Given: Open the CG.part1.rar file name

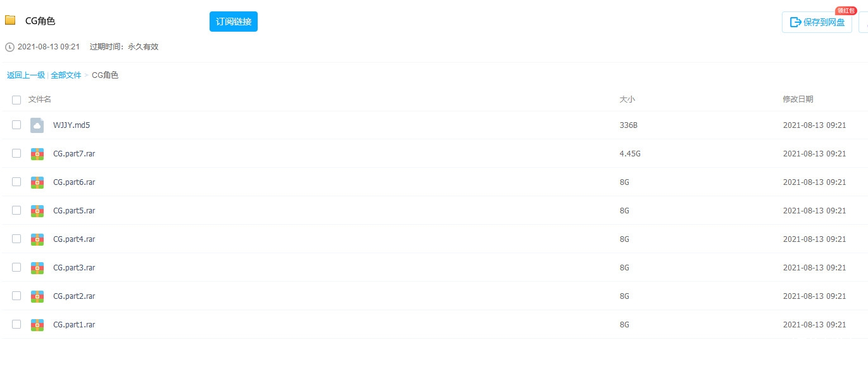Looking at the screenshot, I should (74, 324).
